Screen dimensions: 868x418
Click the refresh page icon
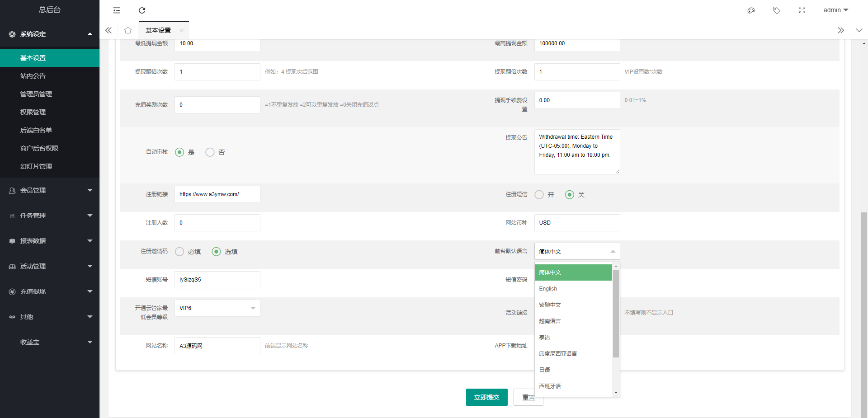coord(142,10)
